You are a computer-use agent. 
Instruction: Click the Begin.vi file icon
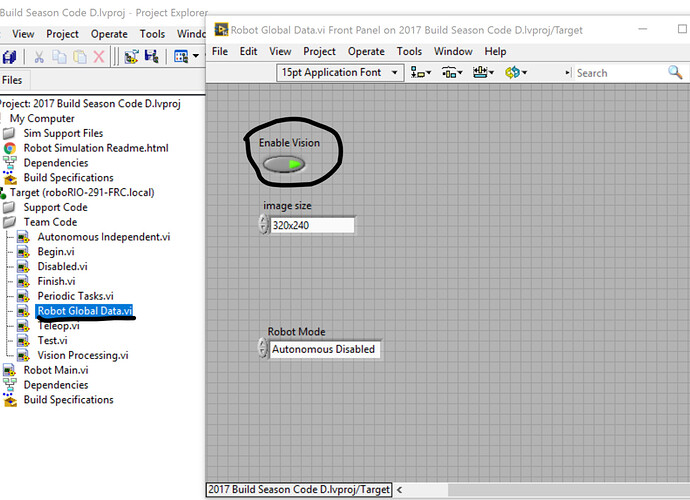coord(23,252)
